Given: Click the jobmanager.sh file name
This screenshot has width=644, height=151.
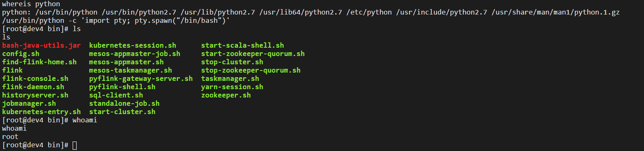Looking at the screenshot, I should coord(29,104).
